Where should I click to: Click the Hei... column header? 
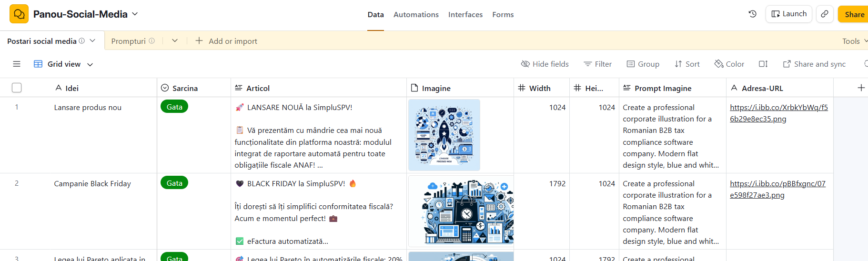click(x=595, y=88)
